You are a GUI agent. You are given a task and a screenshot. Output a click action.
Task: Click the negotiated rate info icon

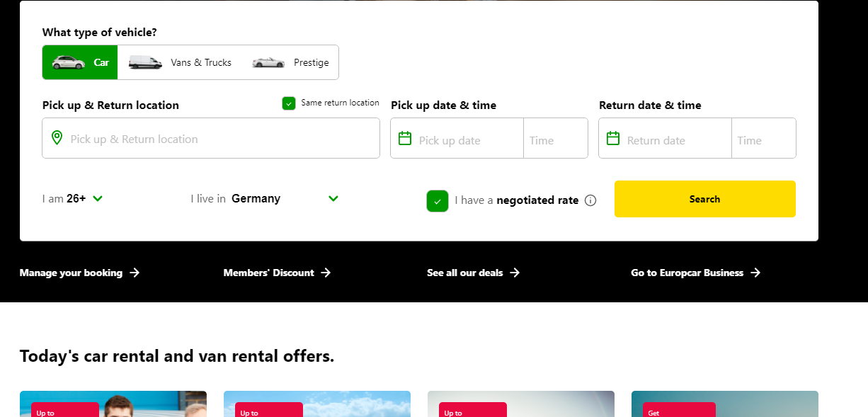pyautogui.click(x=590, y=200)
